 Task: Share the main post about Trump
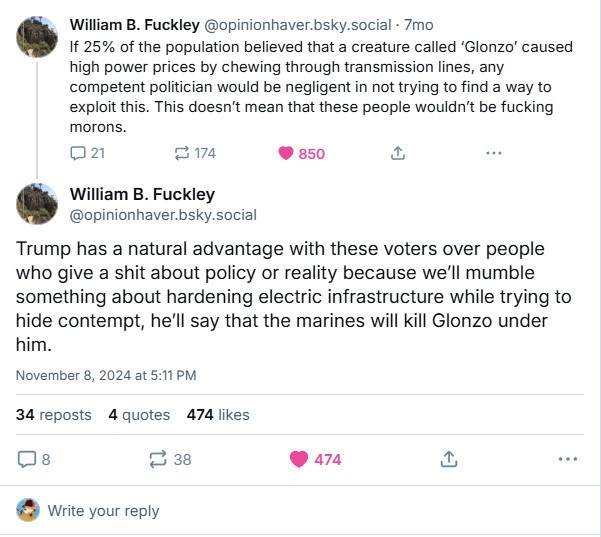coord(449,459)
